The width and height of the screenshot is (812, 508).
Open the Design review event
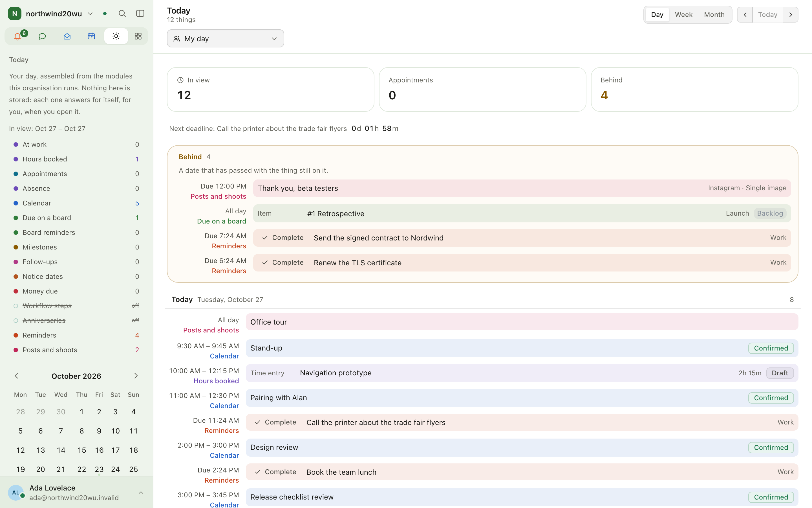[522, 447]
